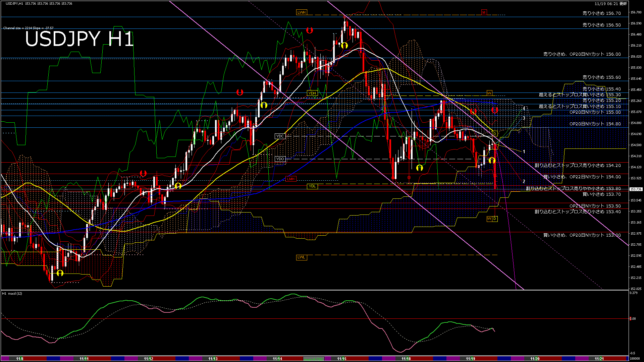Screen dimensions: 644x362
Task: Click the 買い小さめ 153.70 order note
Action: [x=602, y=194]
